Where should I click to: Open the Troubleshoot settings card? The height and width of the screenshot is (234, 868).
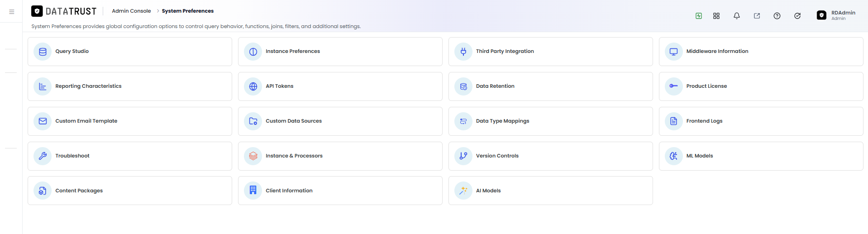130,156
